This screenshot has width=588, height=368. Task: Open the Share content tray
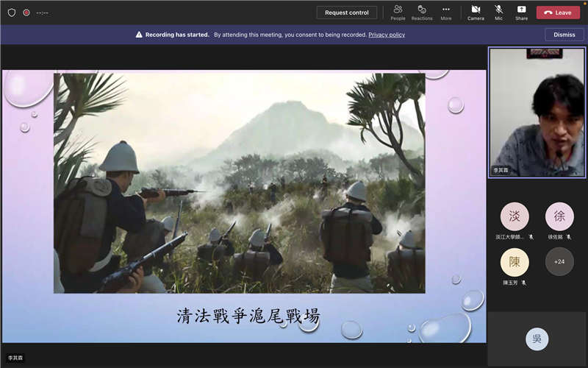(521, 12)
